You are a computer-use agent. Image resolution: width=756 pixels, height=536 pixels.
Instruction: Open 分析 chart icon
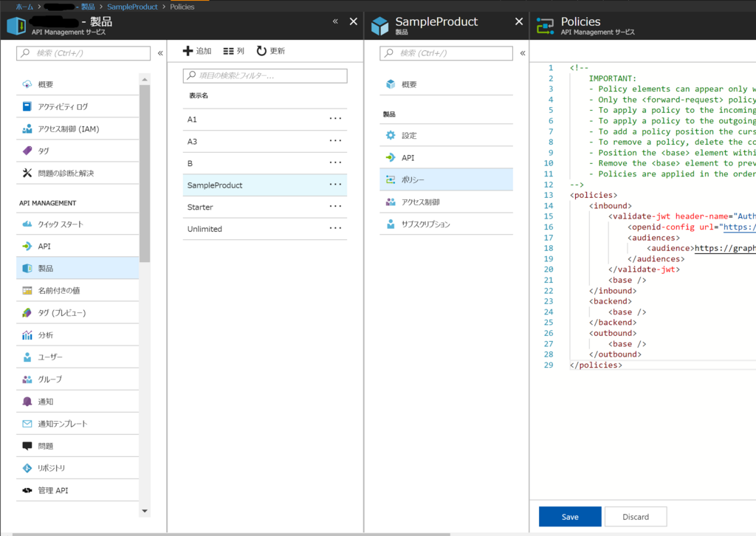(x=27, y=335)
